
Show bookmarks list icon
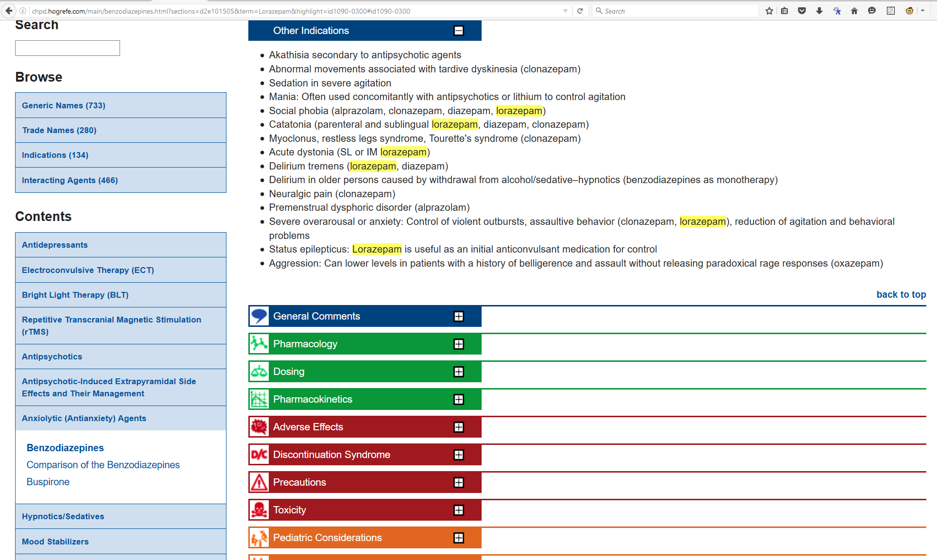pos(784,11)
